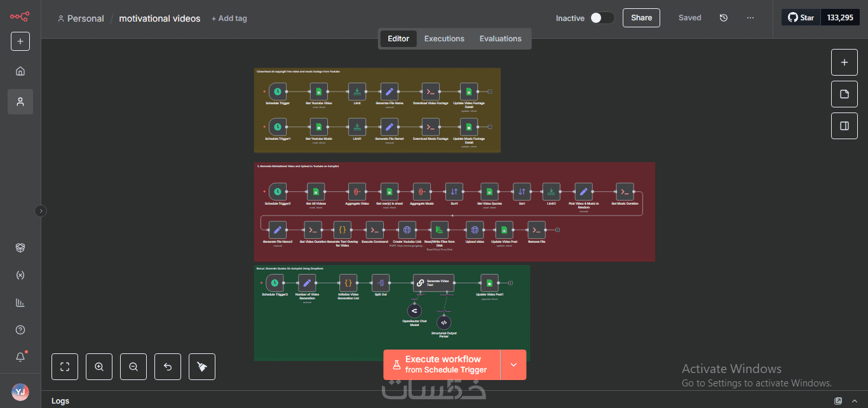This screenshot has width=868, height=408.
Task: Select the Upload video node
Action: pyautogui.click(x=475, y=230)
